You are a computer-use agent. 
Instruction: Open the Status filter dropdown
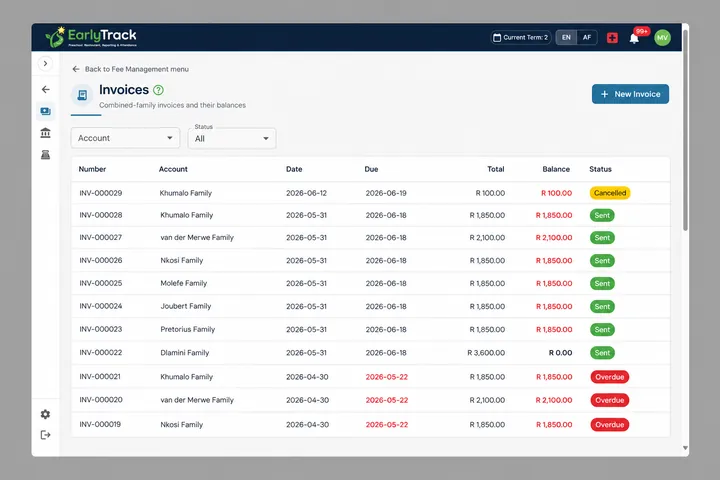pyautogui.click(x=232, y=138)
